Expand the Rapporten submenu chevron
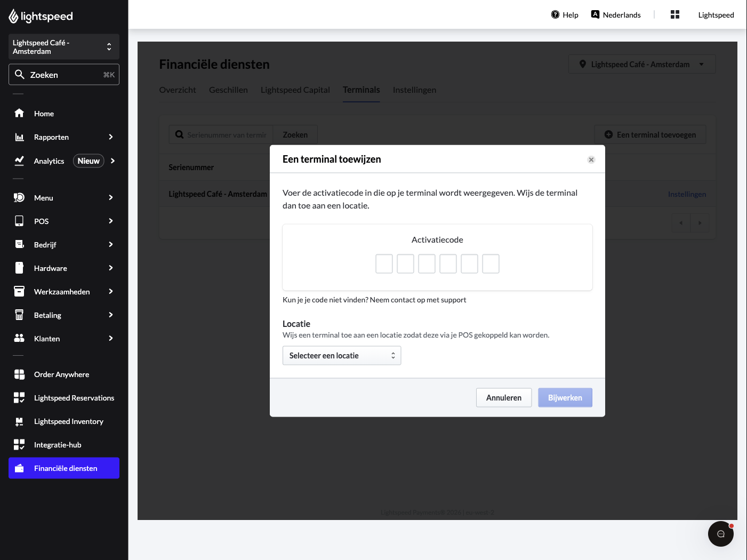 pos(111,137)
